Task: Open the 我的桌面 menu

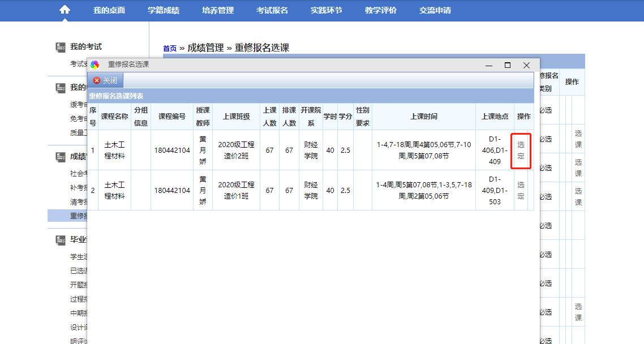Action: point(109,10)
